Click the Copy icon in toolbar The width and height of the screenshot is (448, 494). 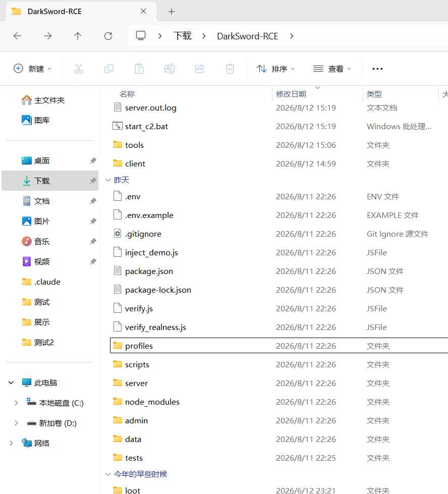108,69
